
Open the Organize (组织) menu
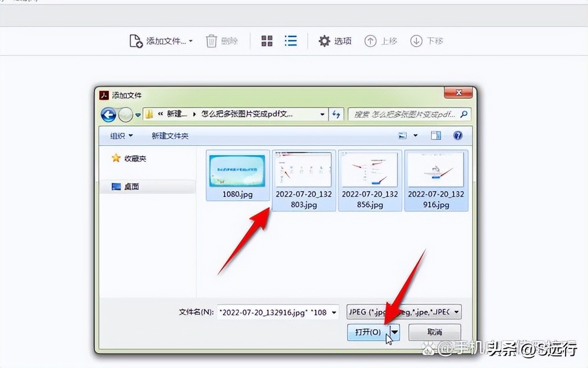(x=121, y=136)
